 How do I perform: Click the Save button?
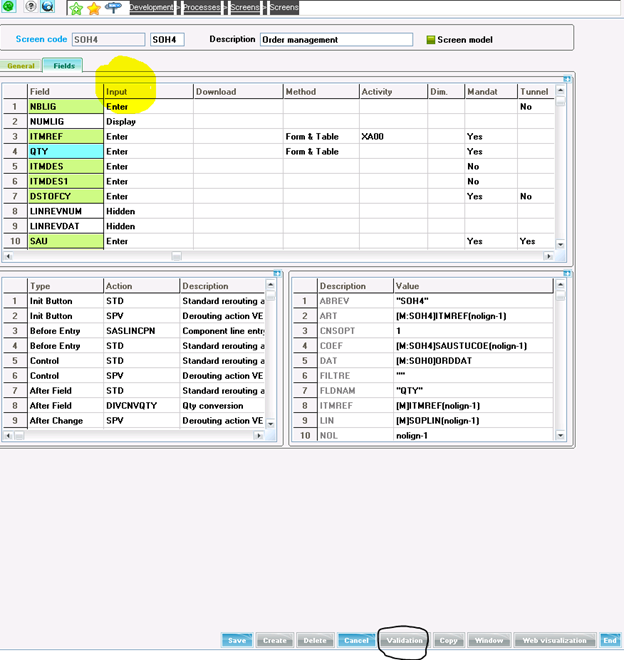coord(237,640)
